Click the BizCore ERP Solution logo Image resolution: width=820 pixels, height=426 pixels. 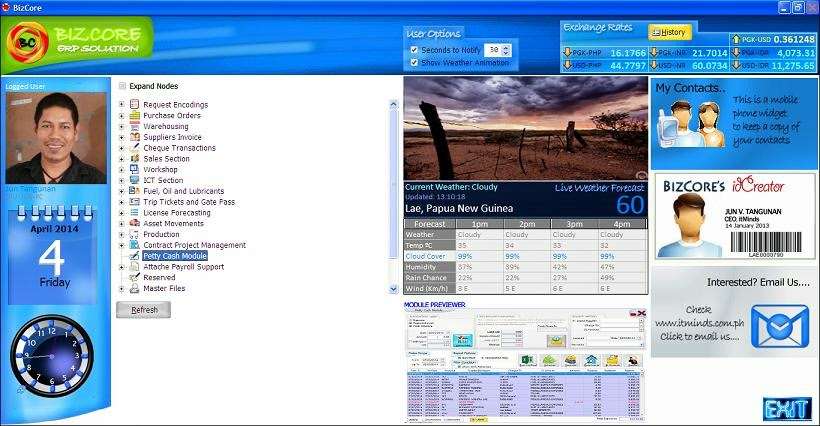[77, 45]
